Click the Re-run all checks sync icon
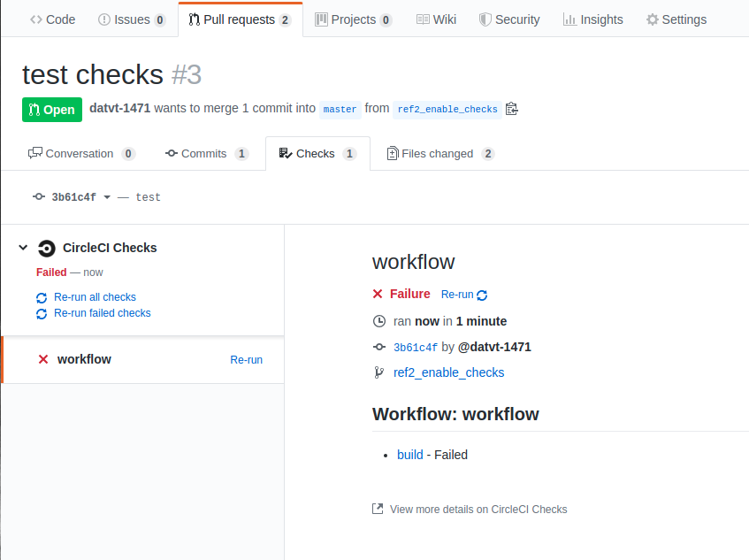 [42, 298]
